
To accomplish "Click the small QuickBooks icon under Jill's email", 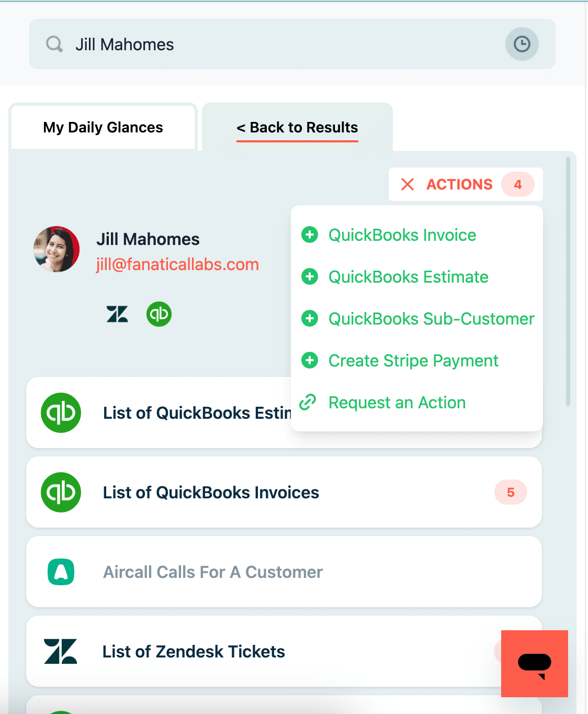I will (159, 314).
